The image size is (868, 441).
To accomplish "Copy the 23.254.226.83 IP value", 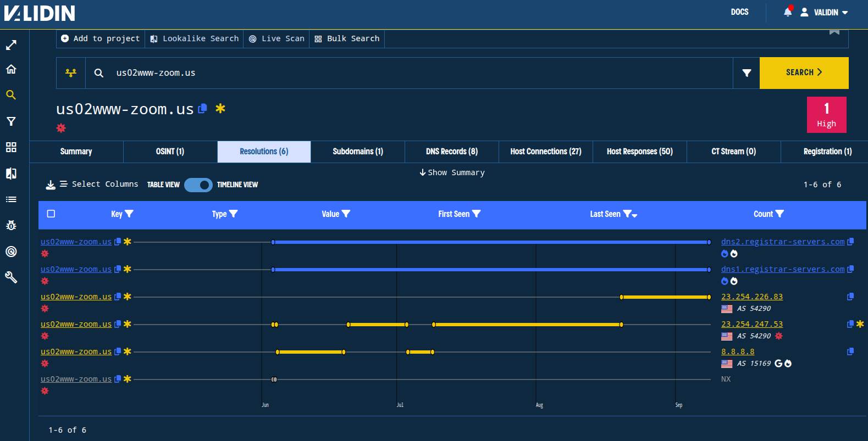I will (850, 297).
